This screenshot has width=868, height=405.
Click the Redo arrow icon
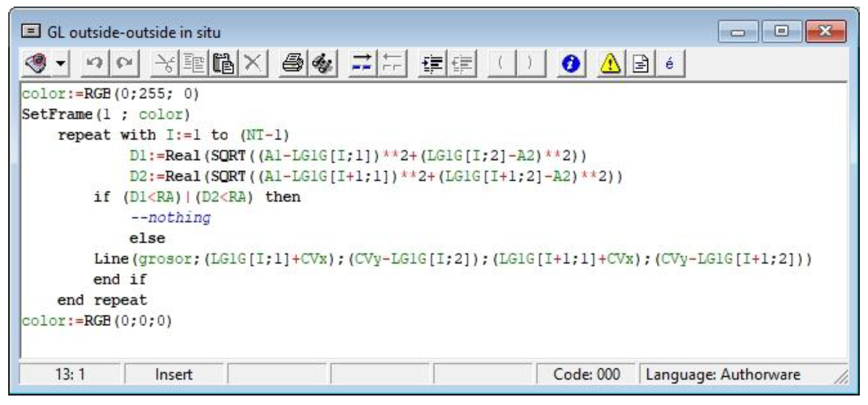124,63
